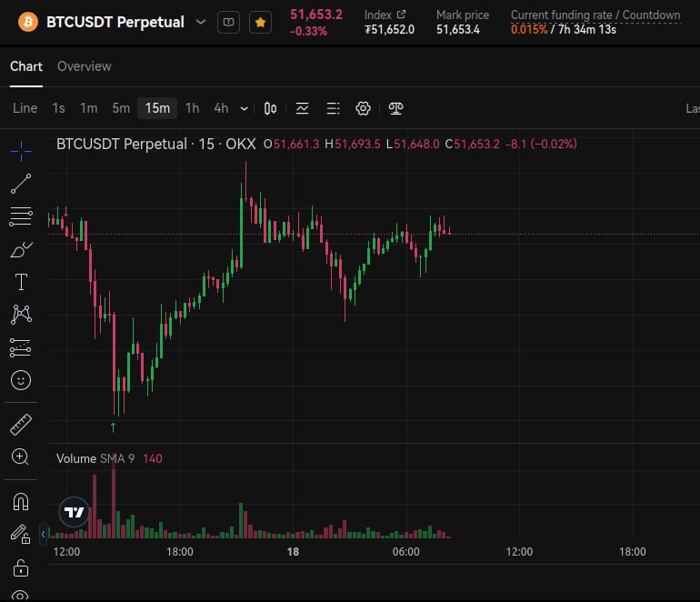Switch to the Chart tab
Viewport: 700px width, 602px height.
[26, 66]
